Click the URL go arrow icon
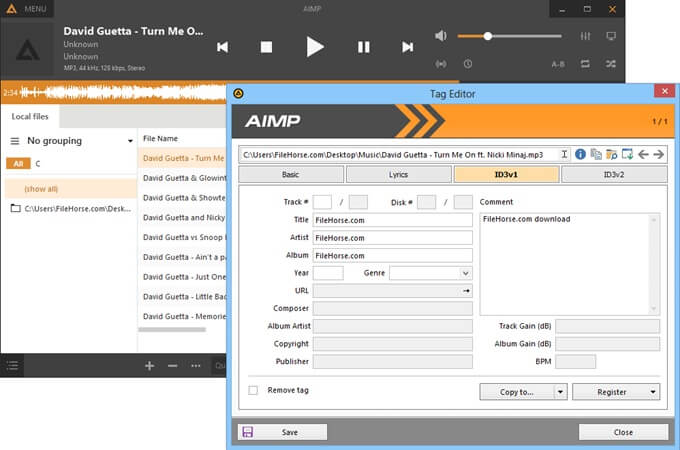 466,291
